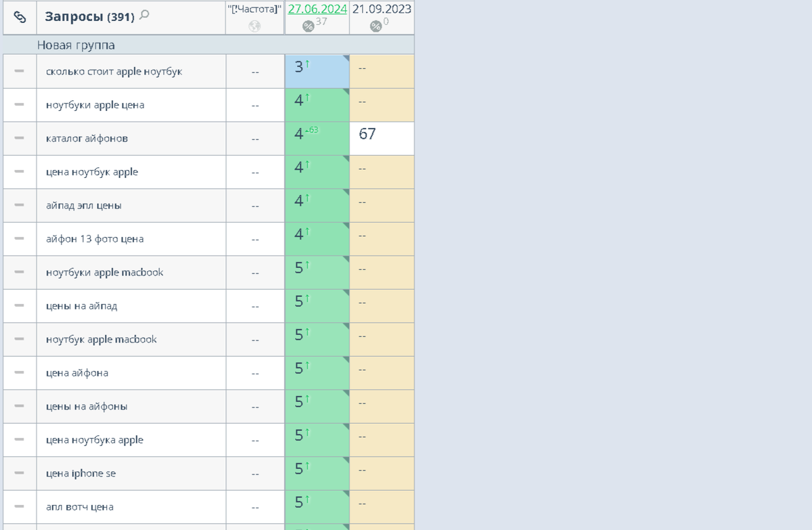Image resolution: width=812 pixels, height=530 pixels.
Task: Select query 'цена айфона'
Action: pyautogui.click(x=77, y=373)
